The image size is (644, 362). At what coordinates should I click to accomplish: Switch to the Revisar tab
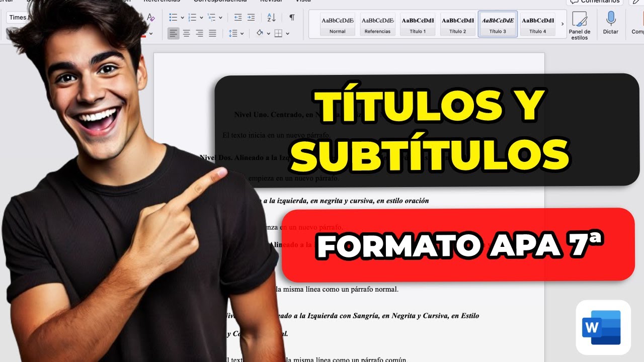click(271, 1)
